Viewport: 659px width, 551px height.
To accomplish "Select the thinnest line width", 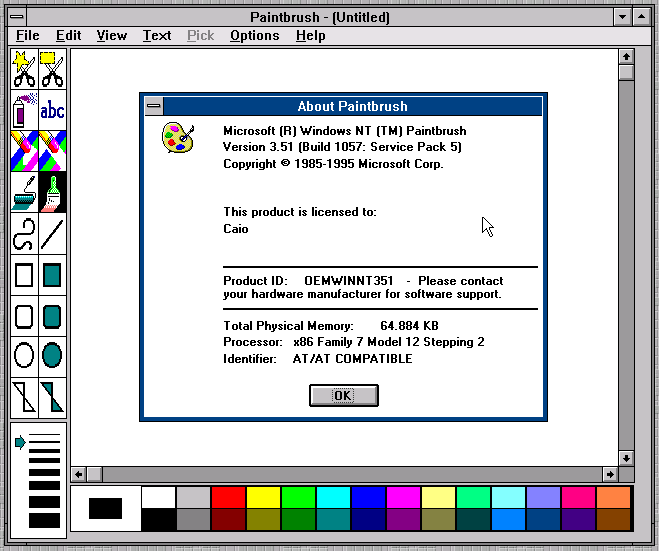I will 44,435.
